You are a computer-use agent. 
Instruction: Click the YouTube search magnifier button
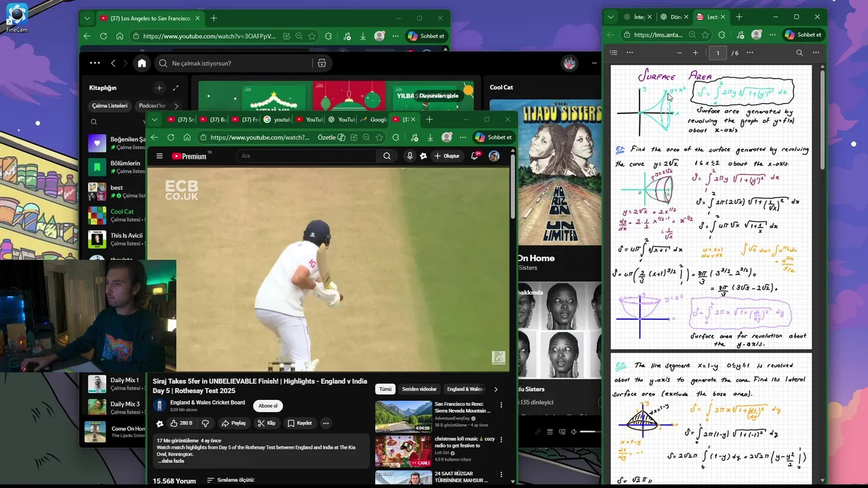387,156
